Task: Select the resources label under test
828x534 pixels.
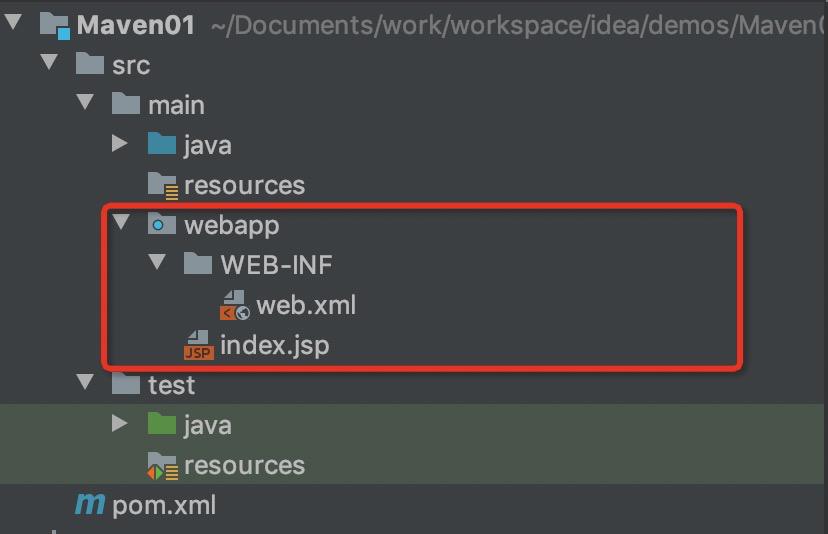Action: [x=244, y=465]
